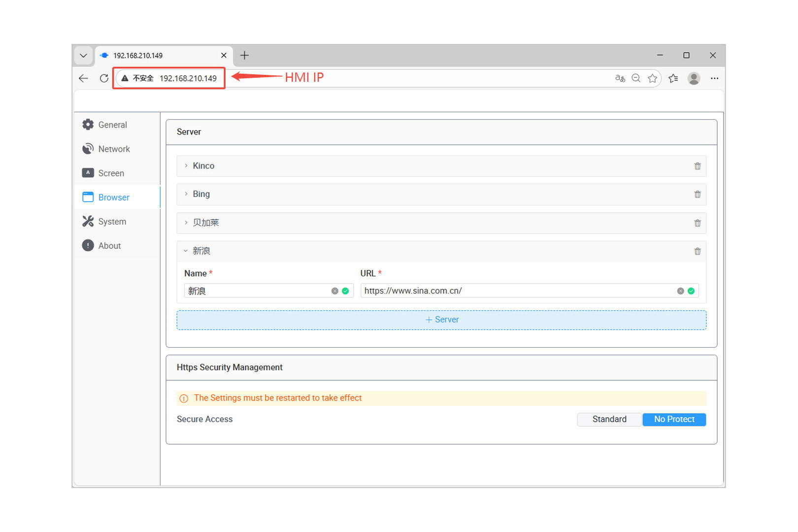Open the tab search dropdown arrow
The image size is (798, 532).
pos(83,55)
